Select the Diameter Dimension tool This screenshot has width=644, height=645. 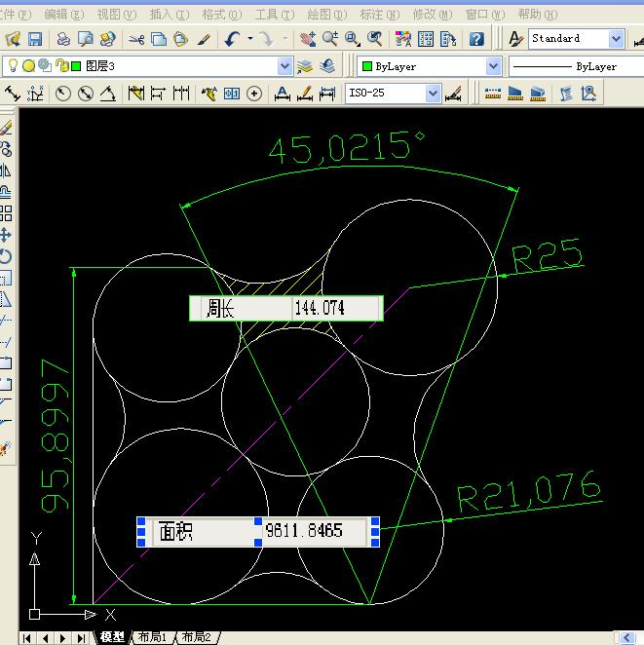pos(86,94)
